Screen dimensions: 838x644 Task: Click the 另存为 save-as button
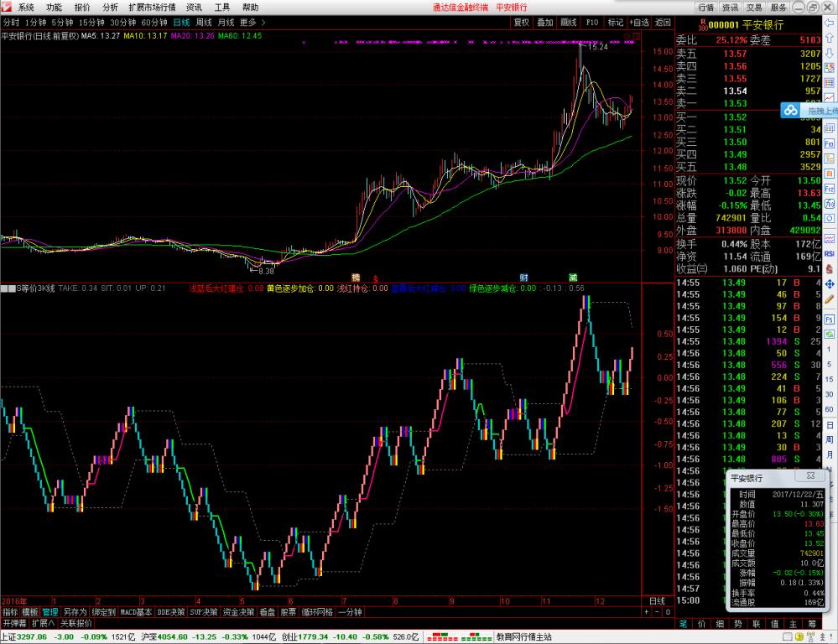coord(75,612)
